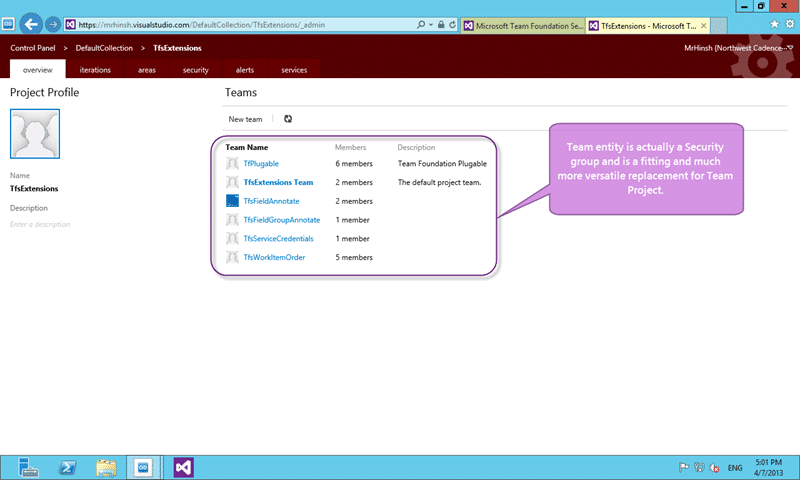Open Visual Studio from taskbar
Image resolution: width=800 pixels, height=480 pixels.
coord(184,467)
